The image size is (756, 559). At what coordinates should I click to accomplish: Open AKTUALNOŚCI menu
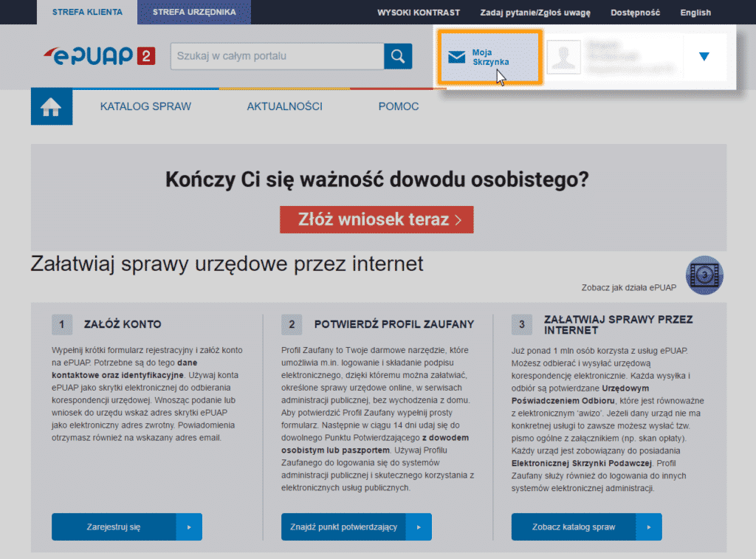(284, 106)
